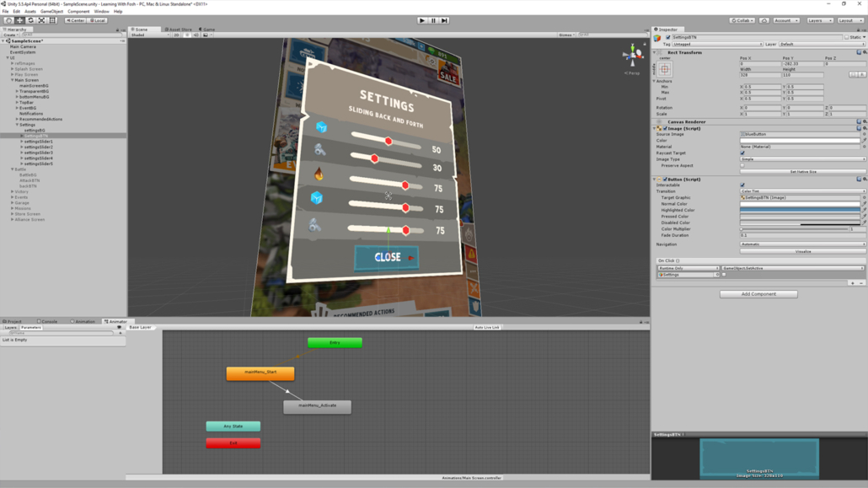Select the Scale tool in toolbar
The height and width of the screenshot is (488, 868).
(41, 20)
